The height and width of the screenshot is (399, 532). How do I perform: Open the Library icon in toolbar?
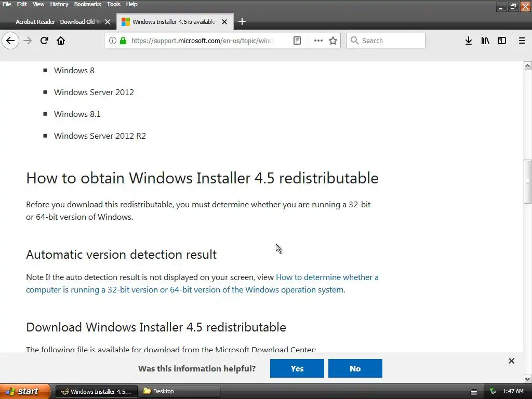point(485,41)
